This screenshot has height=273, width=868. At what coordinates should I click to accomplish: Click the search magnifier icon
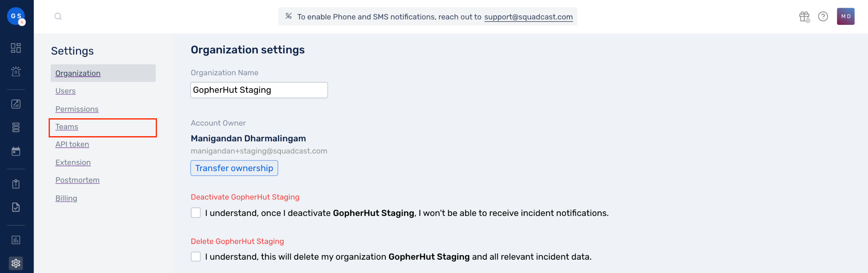[58, 16]
